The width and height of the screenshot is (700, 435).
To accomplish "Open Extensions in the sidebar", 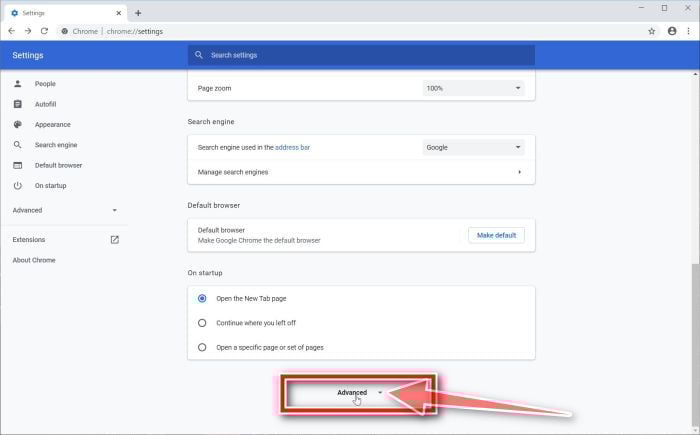I will [29, 240].
